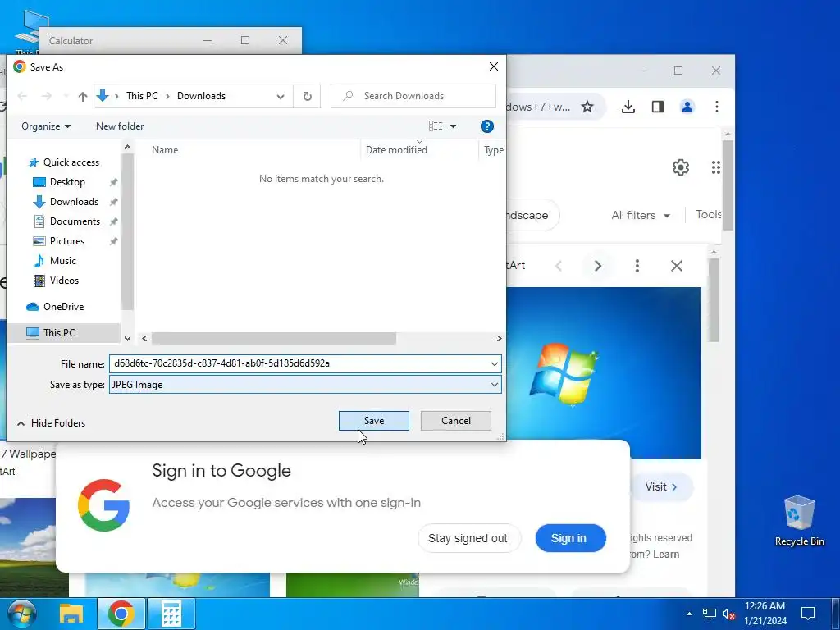The width and height of the screenshot is (840, 630).
Task: Select Downloads in the navigation pane
Action: pos(74,202)
